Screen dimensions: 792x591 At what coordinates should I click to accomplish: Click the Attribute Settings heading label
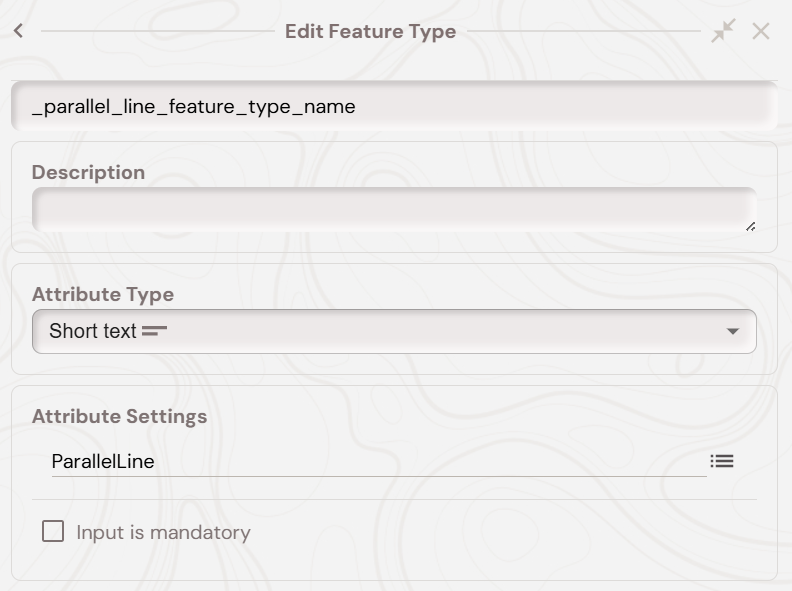tap(119, 416)
